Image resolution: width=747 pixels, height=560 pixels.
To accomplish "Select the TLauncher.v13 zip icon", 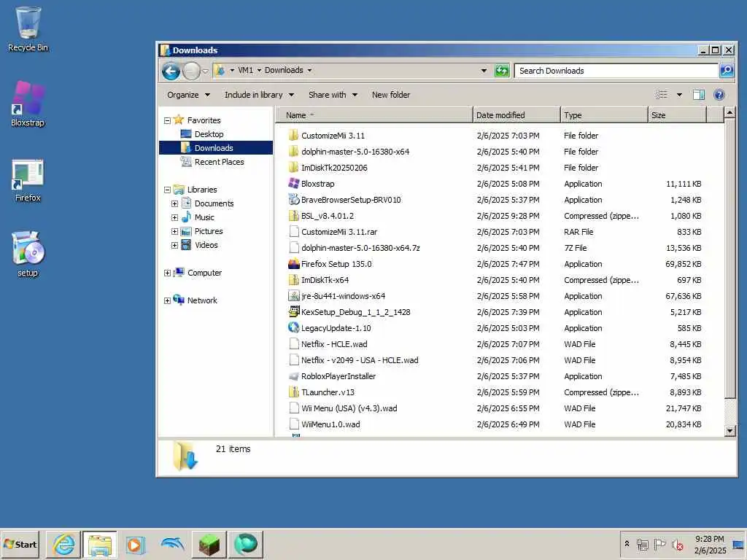I will [294, 392].
